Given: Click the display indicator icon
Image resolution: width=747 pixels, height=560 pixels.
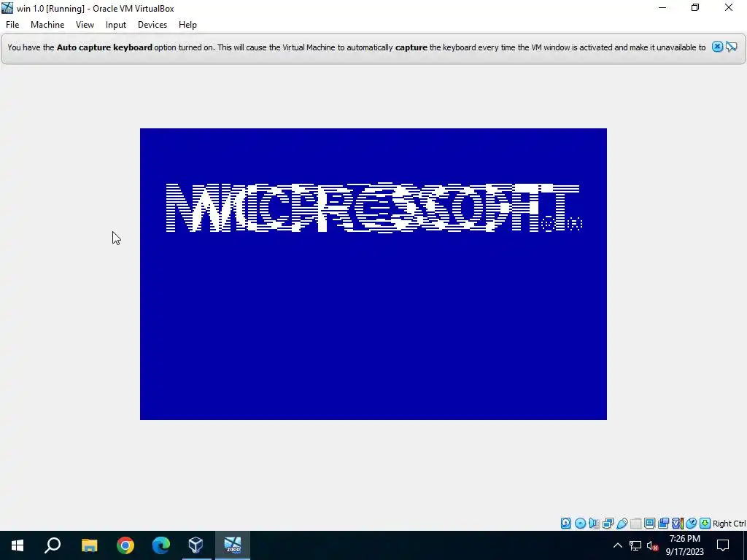Looking at the screenshot, I should pyautogui.click(x=649, y=524).
